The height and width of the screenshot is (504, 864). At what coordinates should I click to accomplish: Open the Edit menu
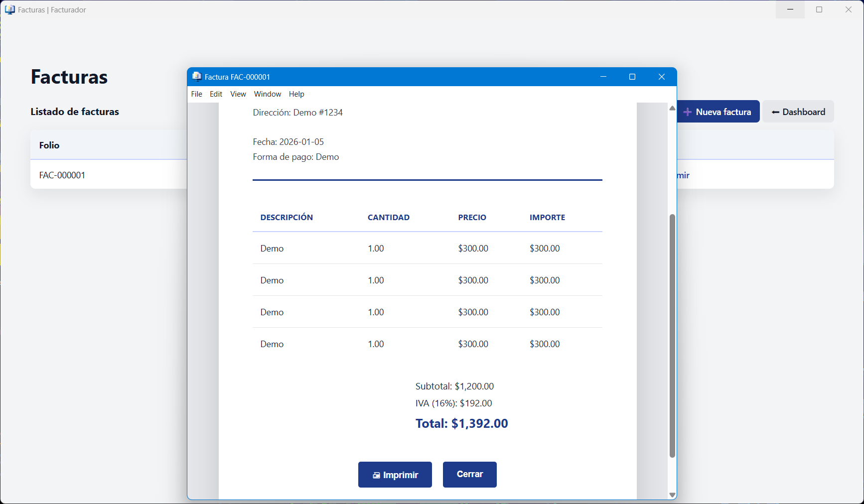(216, 94)
